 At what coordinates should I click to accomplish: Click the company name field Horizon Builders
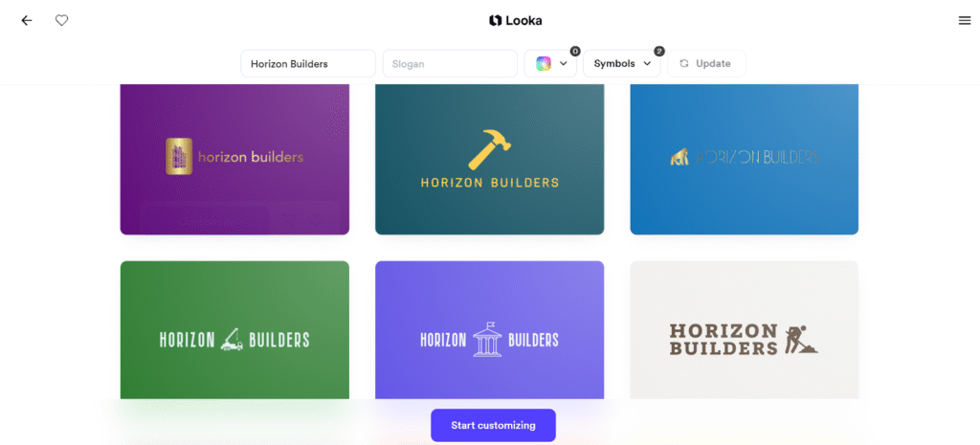[307, 64]
